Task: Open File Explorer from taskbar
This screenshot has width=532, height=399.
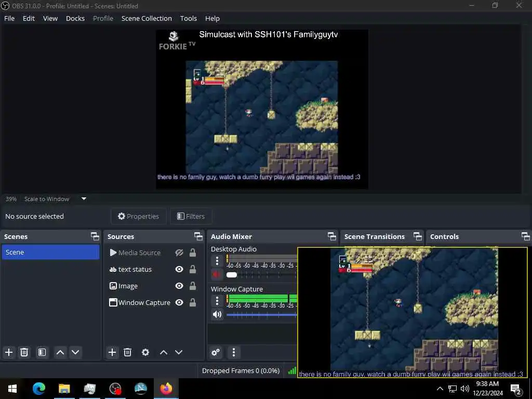Action: click(64, 389)
